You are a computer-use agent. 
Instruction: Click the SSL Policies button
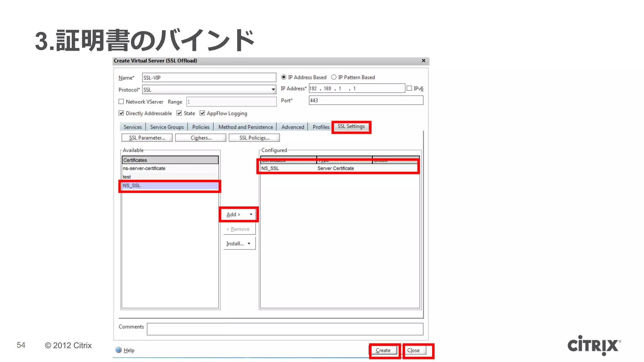coord(254,138)
